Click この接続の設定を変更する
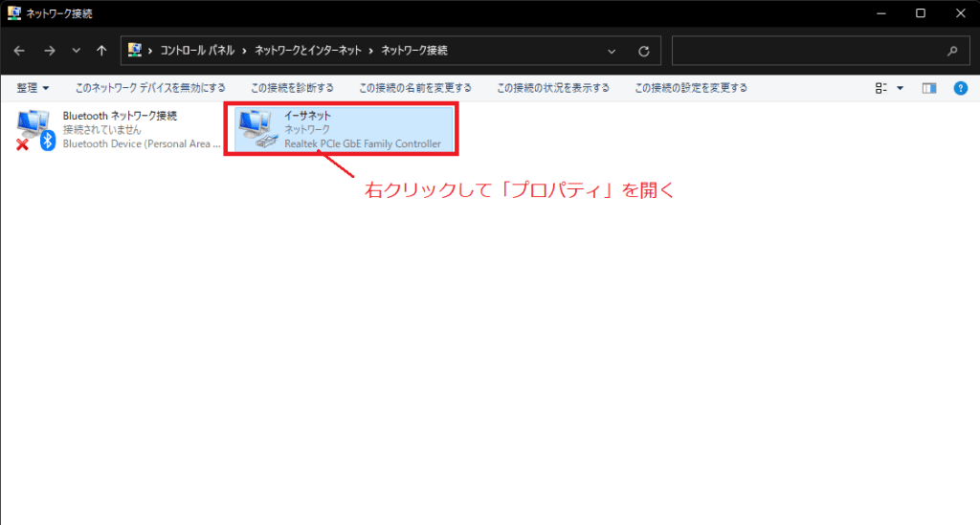 pyautogui.click(x=691, y=88)
